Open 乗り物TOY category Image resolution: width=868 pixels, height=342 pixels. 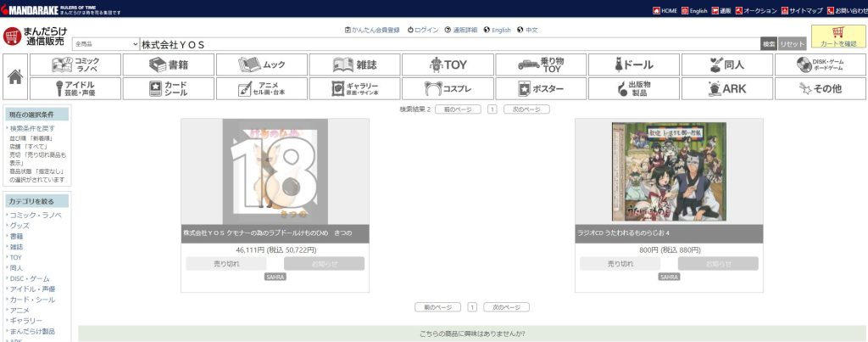coord(541,64)
